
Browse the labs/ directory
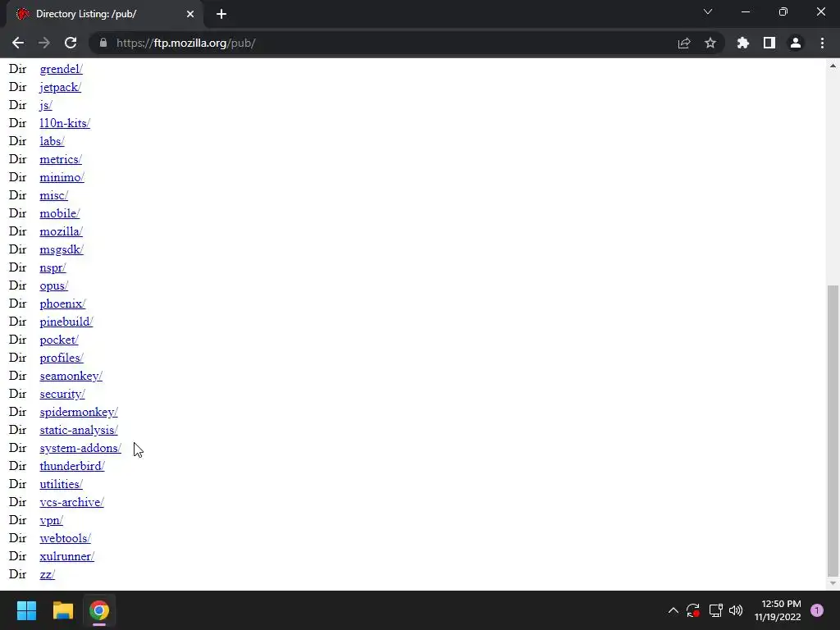coord(52,141)
